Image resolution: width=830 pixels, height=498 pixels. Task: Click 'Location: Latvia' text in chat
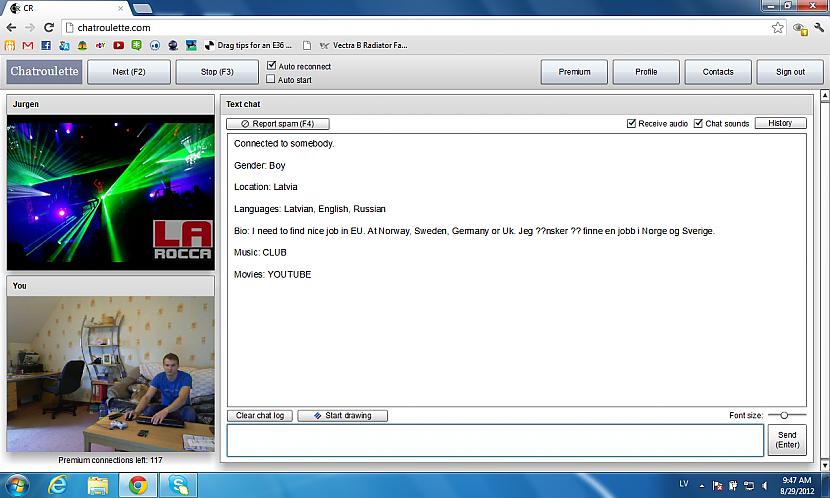[266, 187]
